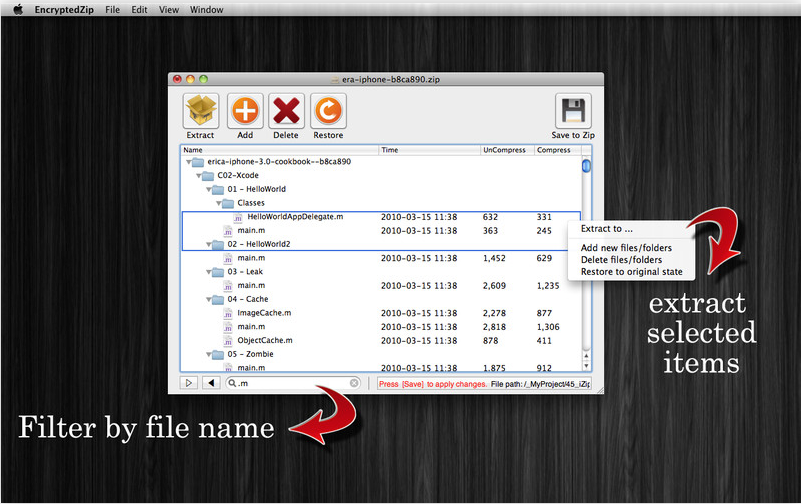Click the ImageCache.m file icon
The height and width of the screenshot is (504, 801).
(x=228, y=314)
